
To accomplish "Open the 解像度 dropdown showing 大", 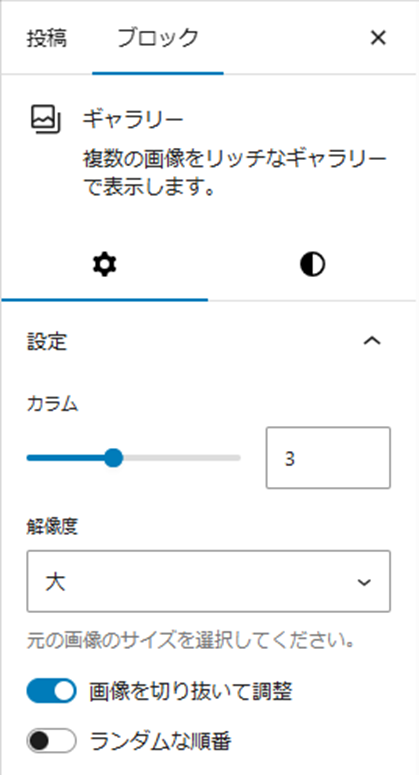I will [209, 581].
